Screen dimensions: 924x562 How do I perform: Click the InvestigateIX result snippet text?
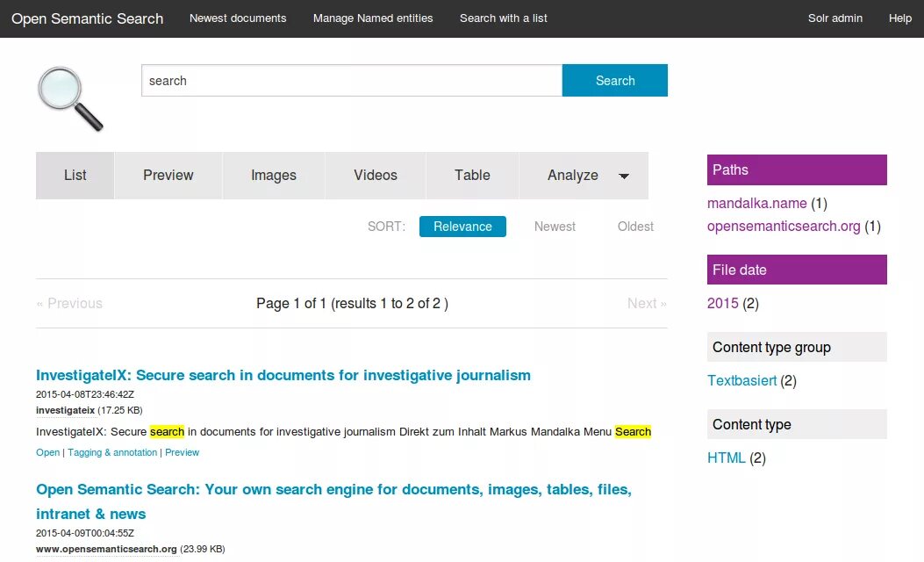(x=344, y=432)
